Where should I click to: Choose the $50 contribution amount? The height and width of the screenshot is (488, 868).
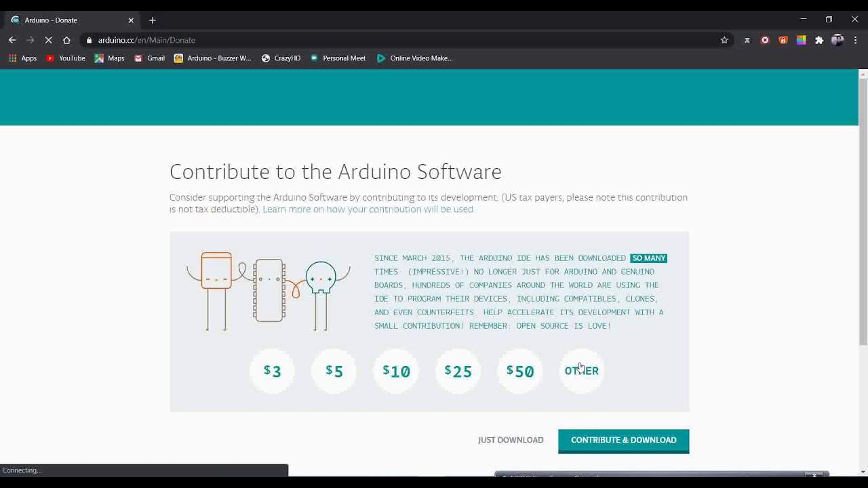click(520, 371)
